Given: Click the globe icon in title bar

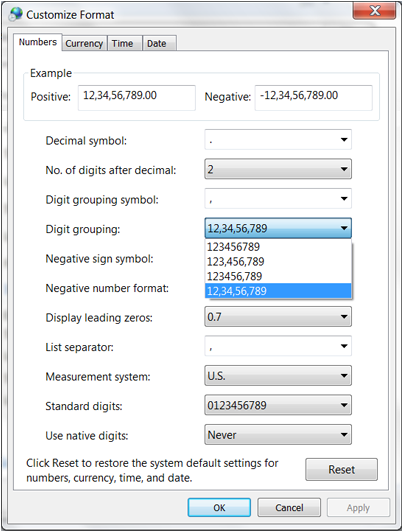Looking at the screenshot, I should pos(16,14).
